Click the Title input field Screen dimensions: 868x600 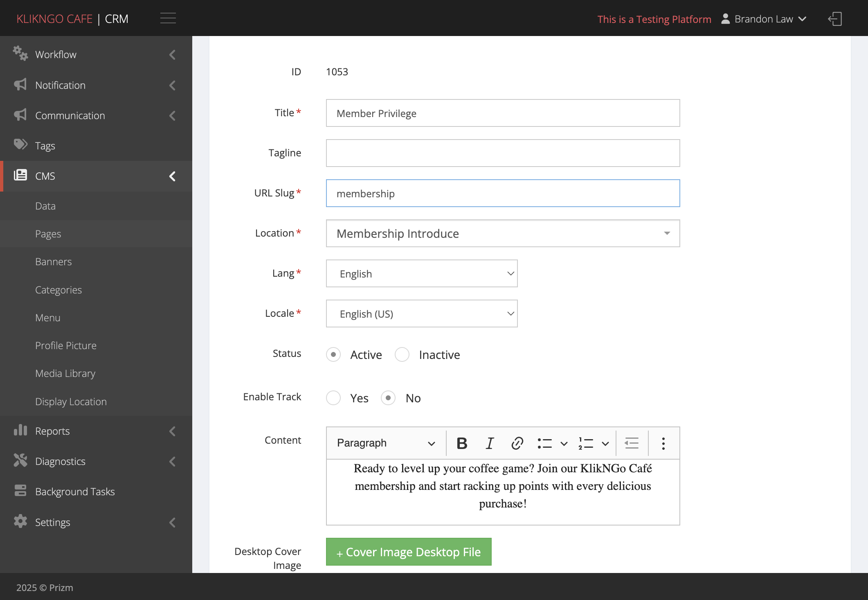[x=503, y=113]
